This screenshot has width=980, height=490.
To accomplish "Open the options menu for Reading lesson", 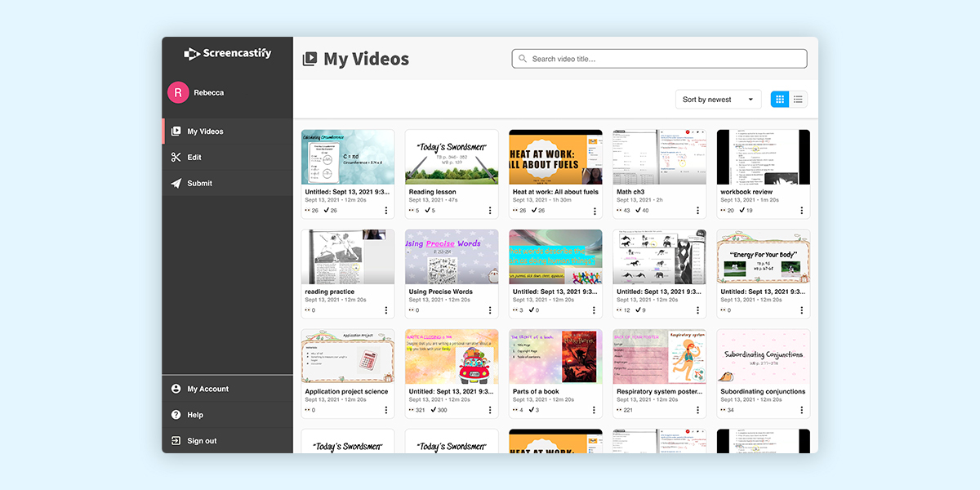I will tap(489, 211).
